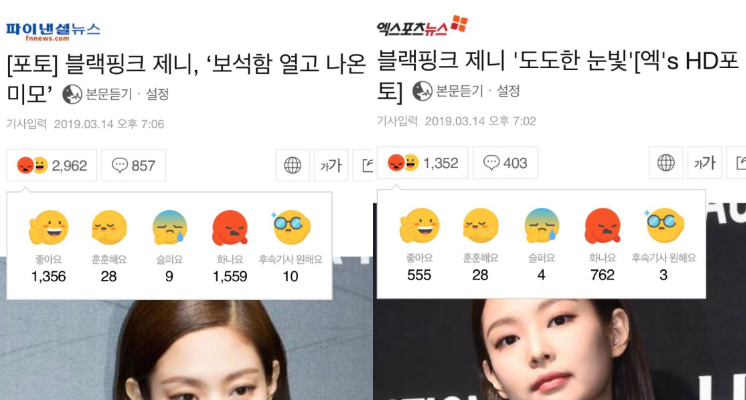Open 설정 settings link in the Financial News article
Image resolution: width=746 pixels, height=400 pixels.
(157, 94)
